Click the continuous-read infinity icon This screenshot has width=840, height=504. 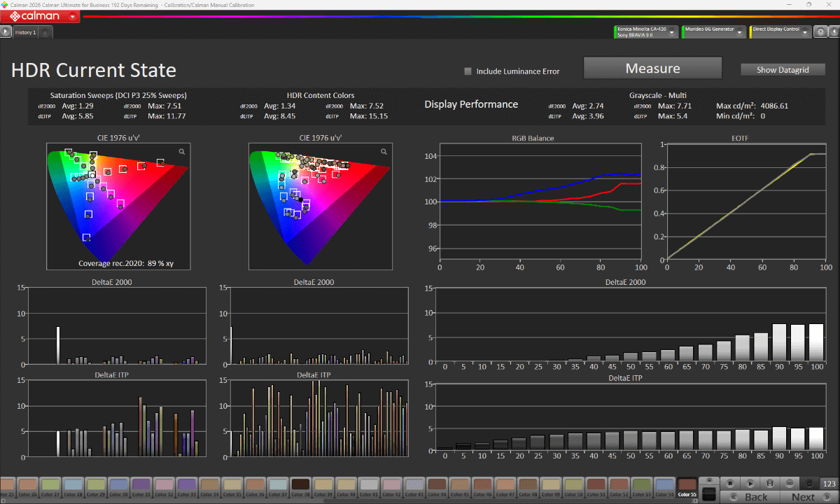(790, 483)
